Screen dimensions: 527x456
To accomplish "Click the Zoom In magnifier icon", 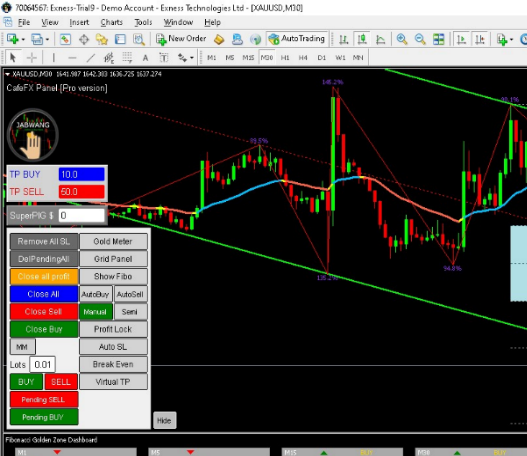I will [402, 39].
